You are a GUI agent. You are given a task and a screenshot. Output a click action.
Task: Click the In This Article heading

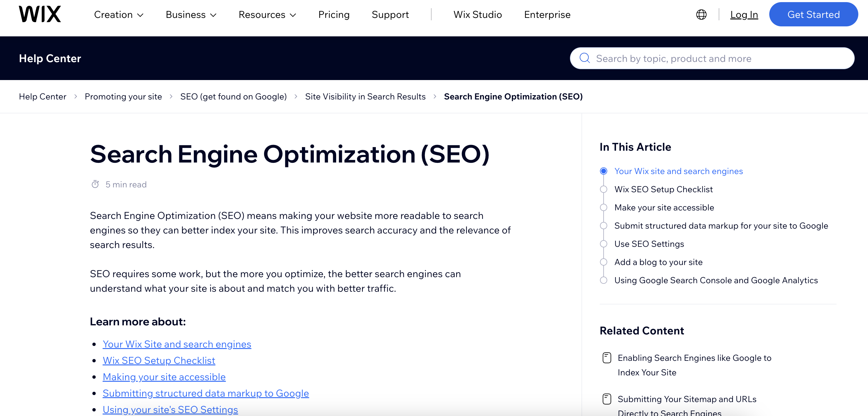point(635,147)
